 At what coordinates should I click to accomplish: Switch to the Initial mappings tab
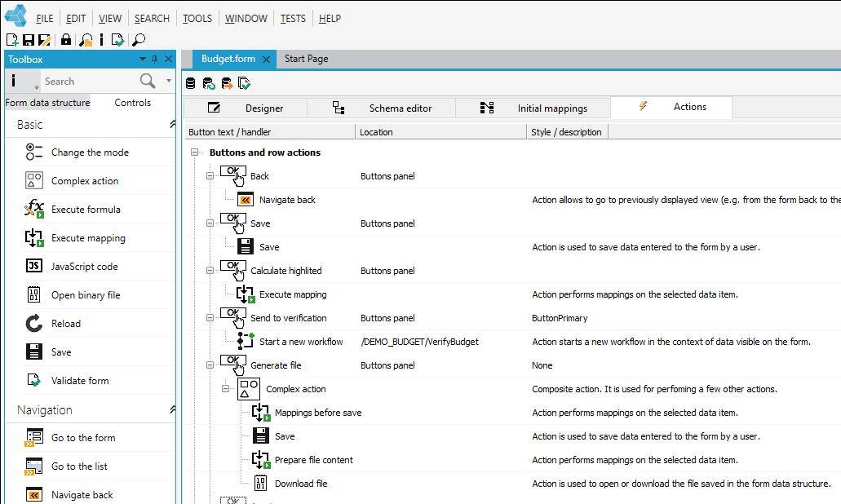point(533,108)
